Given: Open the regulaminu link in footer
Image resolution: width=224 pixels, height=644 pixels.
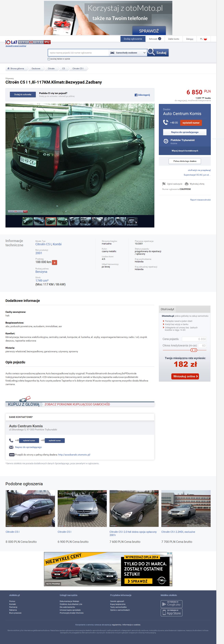Looking at the screenshot, I should coord(117,625).
